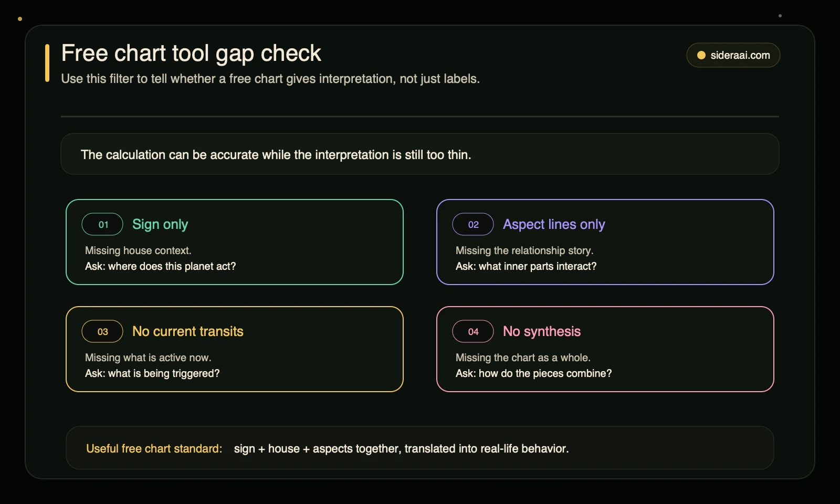Select the 04 number badge

(473, 332)
